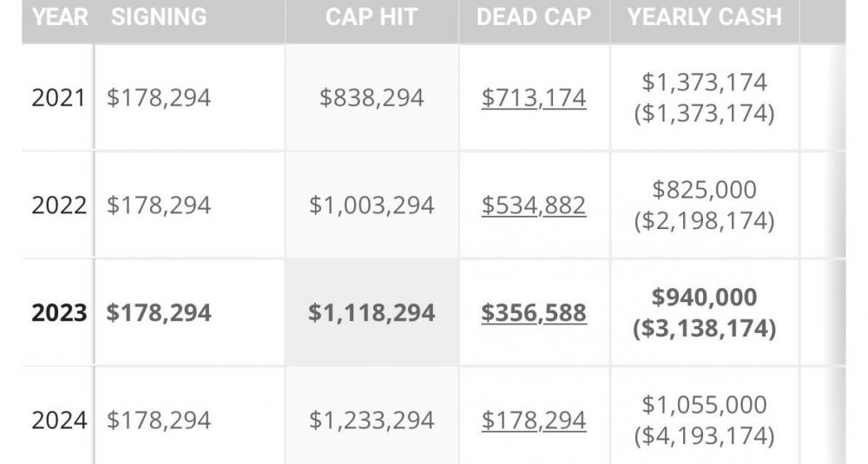Sort table by CAP HIT header
The width and height of the screenshot is (868, 464).
pos(372,16)
